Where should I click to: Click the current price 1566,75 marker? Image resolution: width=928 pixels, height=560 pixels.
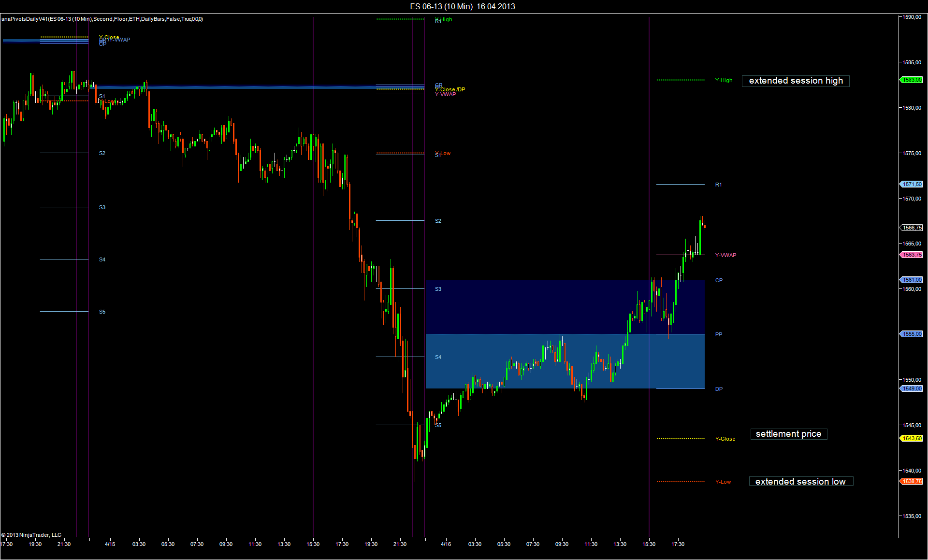point(912,228)
